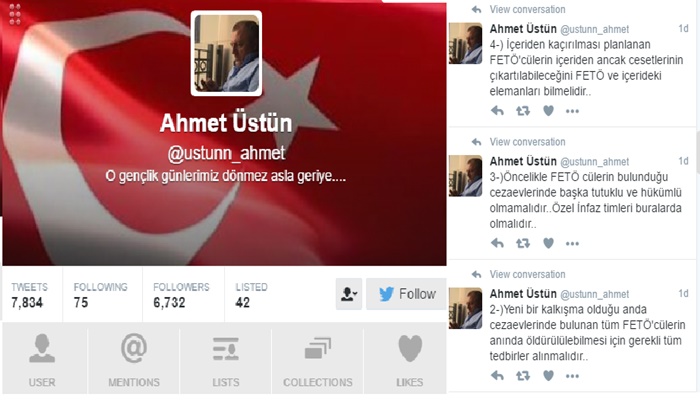700x400 pixels.
Task: Like the tweet starting with 3-)
Action: click(x=548, y=243)
